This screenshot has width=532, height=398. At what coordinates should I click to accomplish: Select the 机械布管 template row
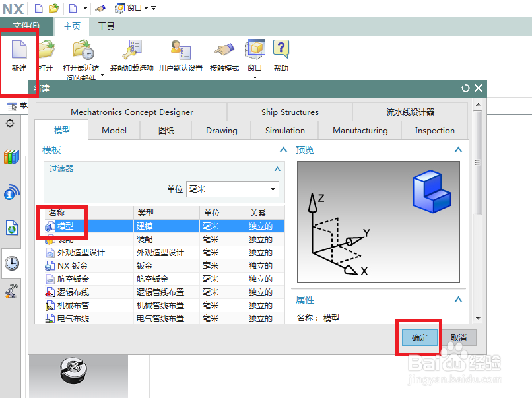click(x=164, y=306)
